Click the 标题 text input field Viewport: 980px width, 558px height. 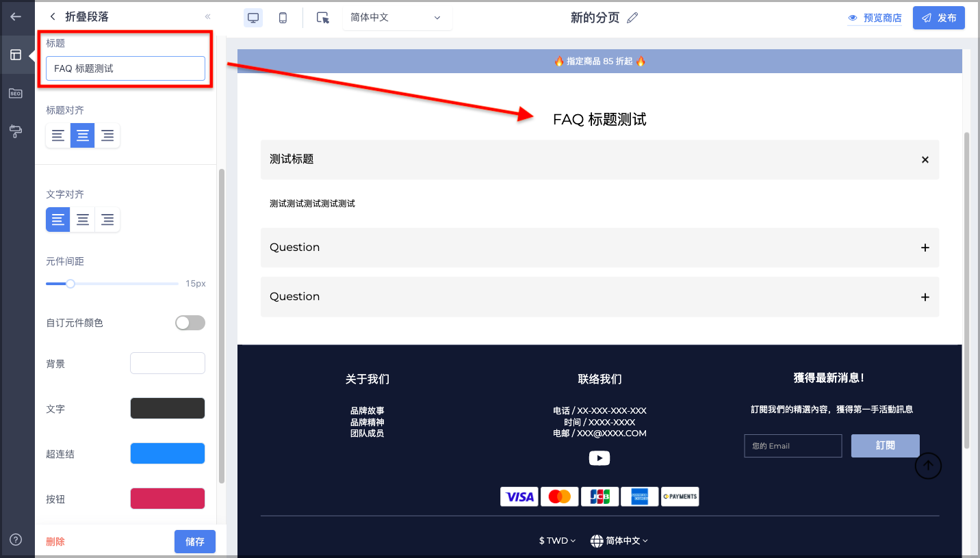tap(125, 68)
